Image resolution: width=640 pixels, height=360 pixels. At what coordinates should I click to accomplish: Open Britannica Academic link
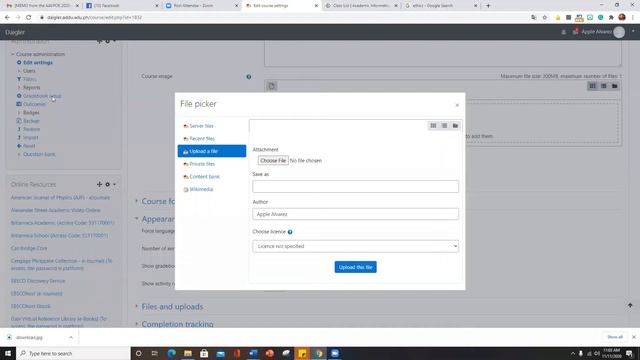pos(62,223)
